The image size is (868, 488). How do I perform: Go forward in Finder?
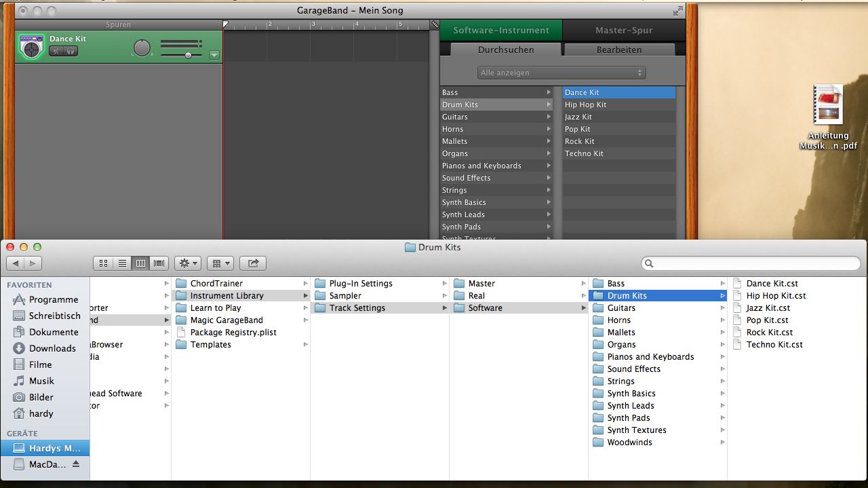[x=33, y=263]
